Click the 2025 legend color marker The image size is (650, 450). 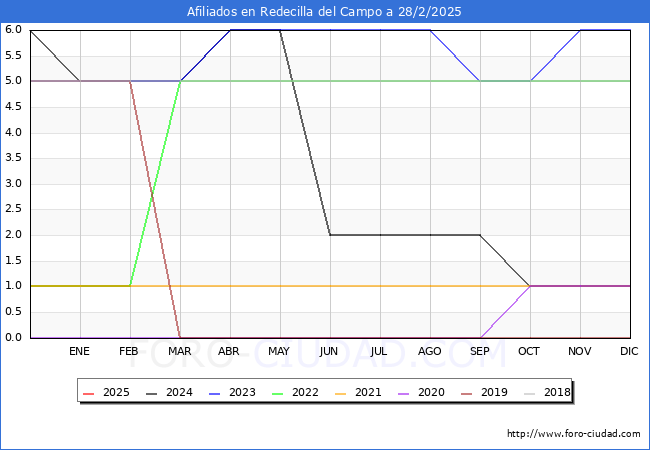click(89, 393)
